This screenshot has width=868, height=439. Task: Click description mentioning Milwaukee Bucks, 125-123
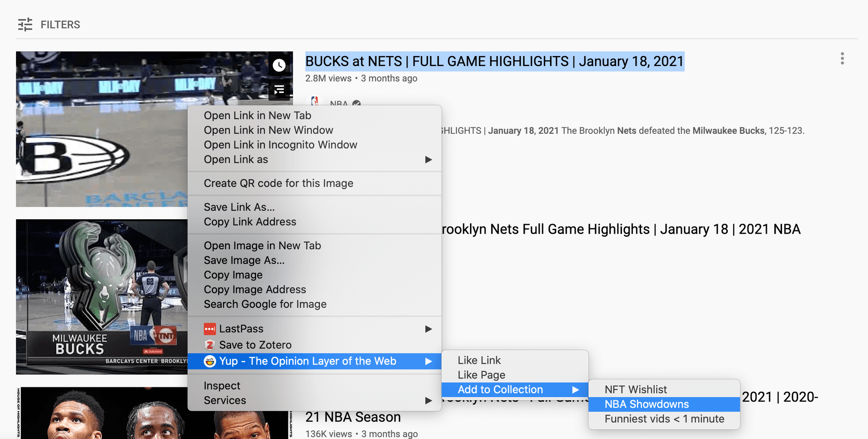coord(623,131)
